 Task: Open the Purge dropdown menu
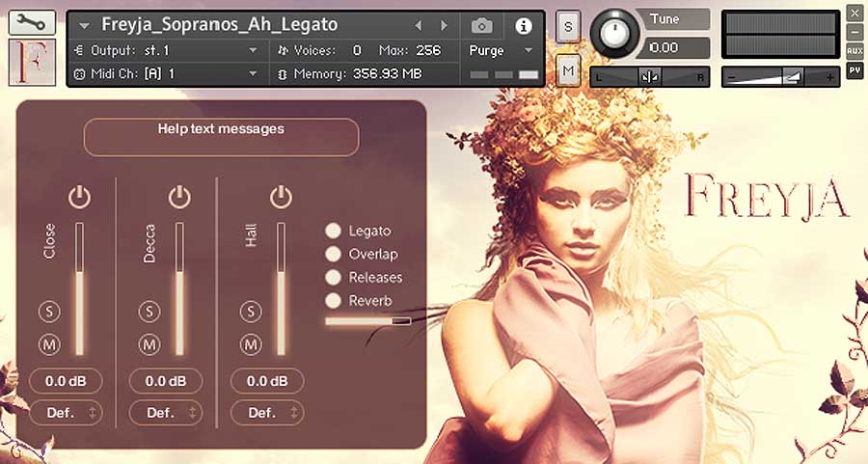(x=501, y=50)
